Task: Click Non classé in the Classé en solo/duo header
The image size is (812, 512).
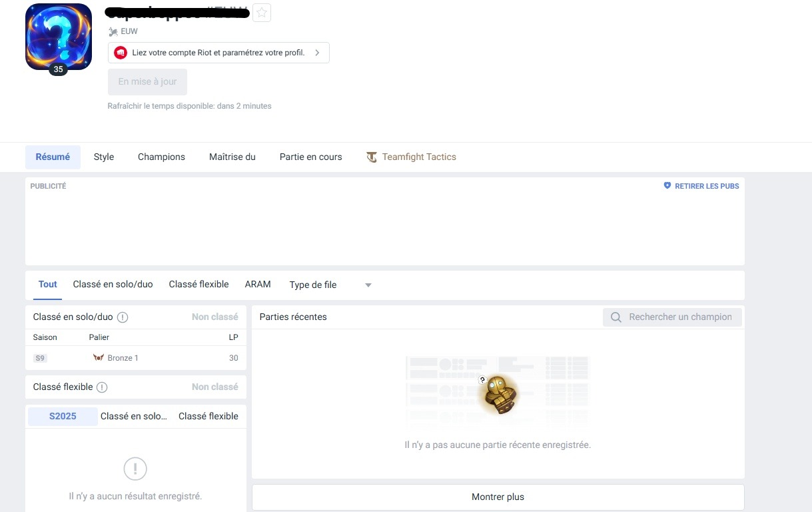Action: pyautogui.click(x=214, y=317)
